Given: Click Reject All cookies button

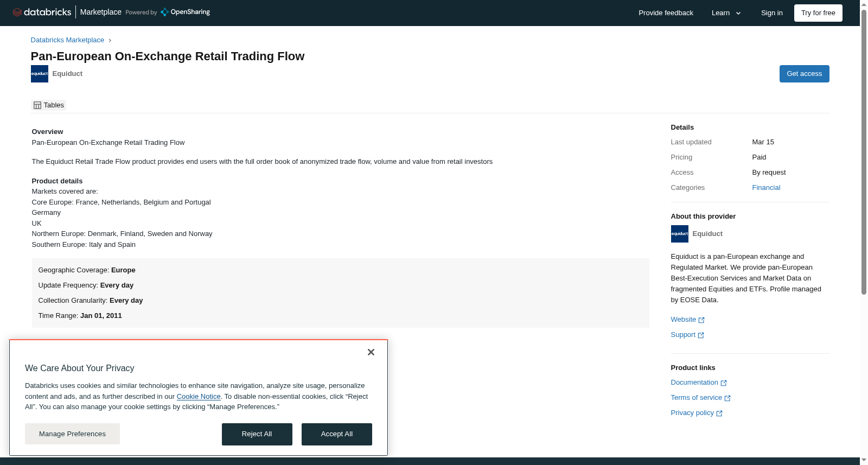Looking at the screenshot, I should 257,434.
